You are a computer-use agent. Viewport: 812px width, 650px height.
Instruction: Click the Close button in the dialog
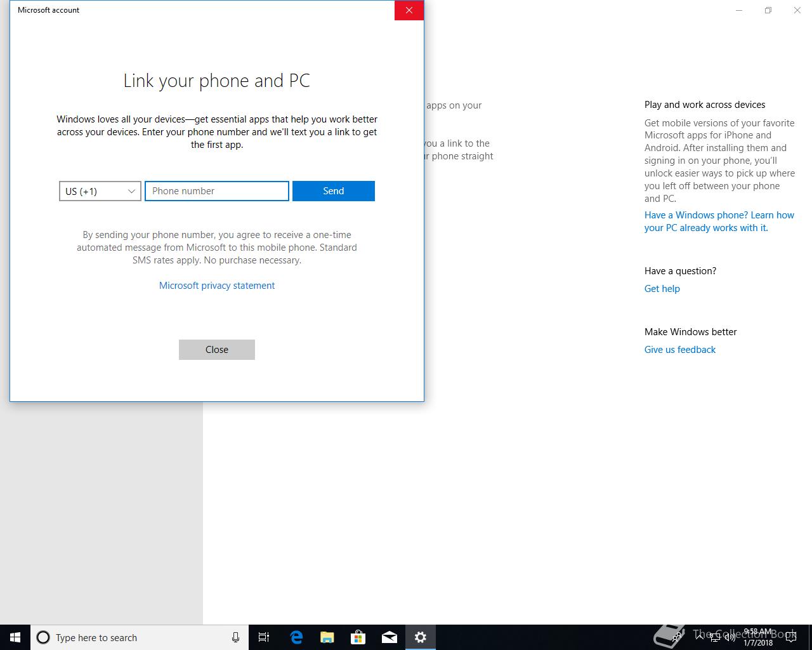click(217, 350)
